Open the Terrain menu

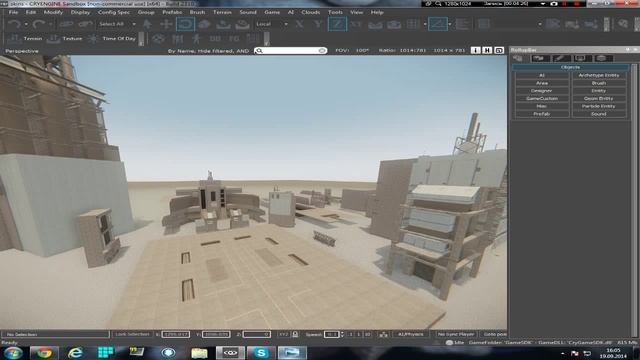(222, 12)
